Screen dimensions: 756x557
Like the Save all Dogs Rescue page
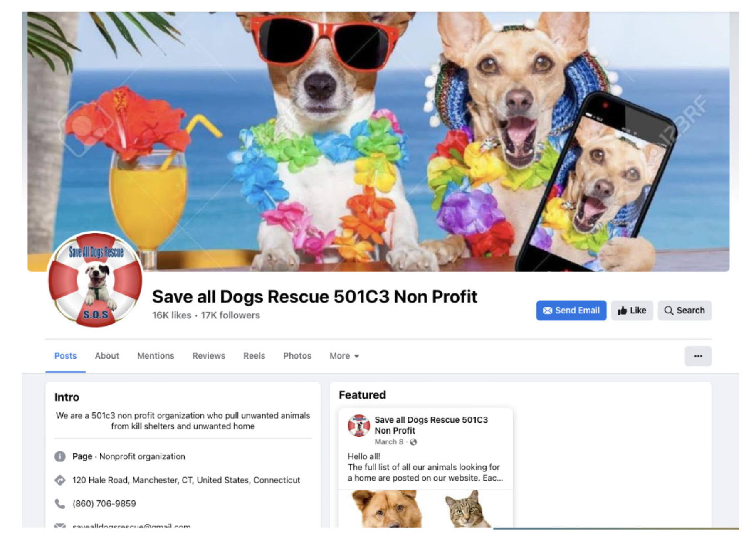[x=632, y=311]
